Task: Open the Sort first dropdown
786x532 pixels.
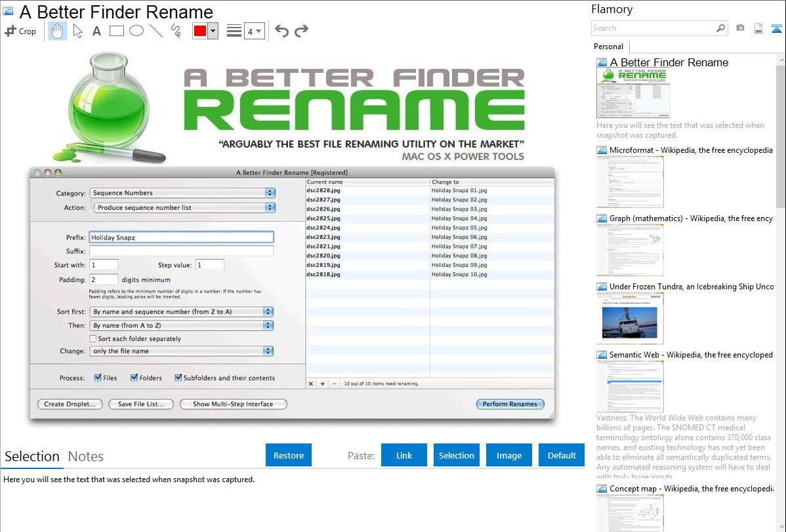Action: 182,312
